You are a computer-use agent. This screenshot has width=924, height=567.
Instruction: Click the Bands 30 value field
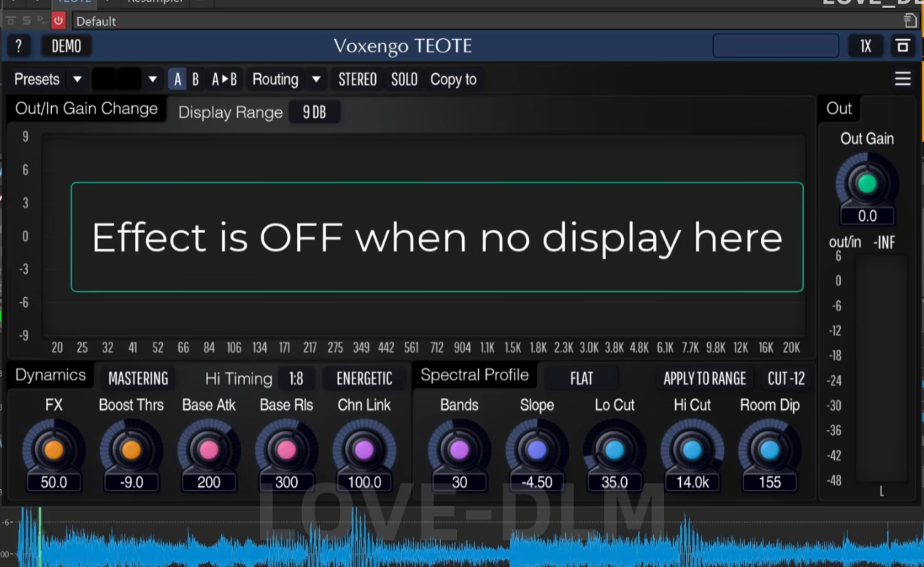tap(459, 482)
